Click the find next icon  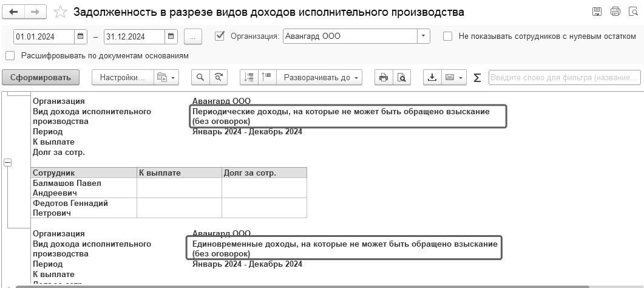pyautogui.click(x=219, y=77)
